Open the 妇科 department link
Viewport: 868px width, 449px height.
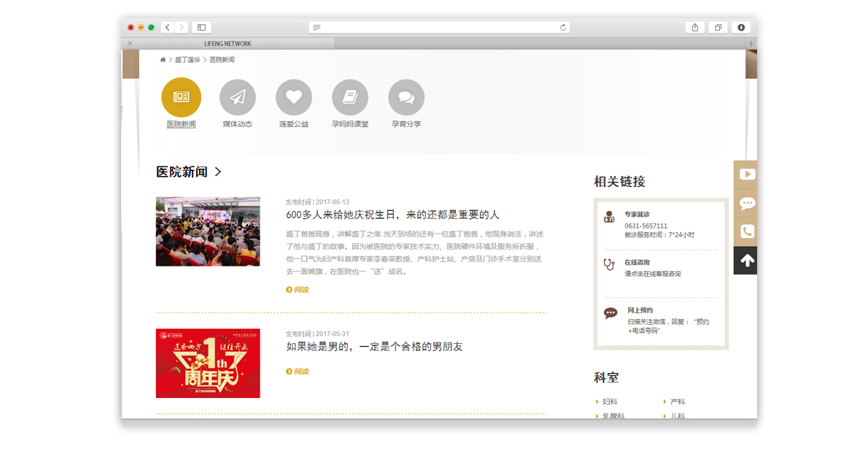pyautogui.click(x=610, y=402)
